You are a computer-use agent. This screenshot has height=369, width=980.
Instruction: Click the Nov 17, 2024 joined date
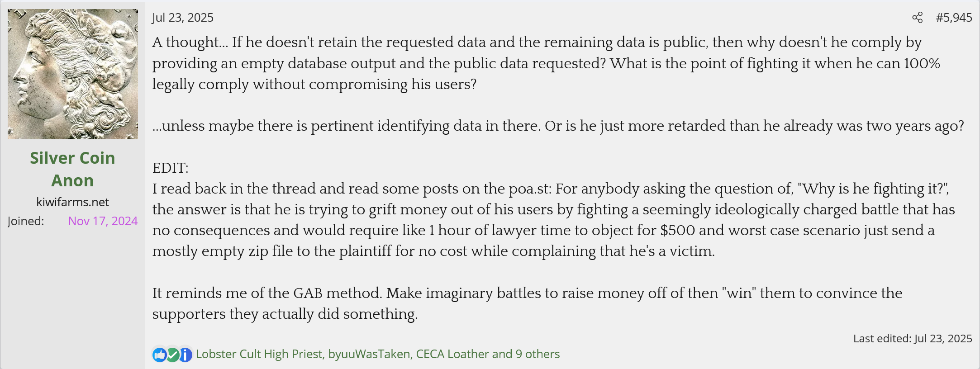(103, 221)
